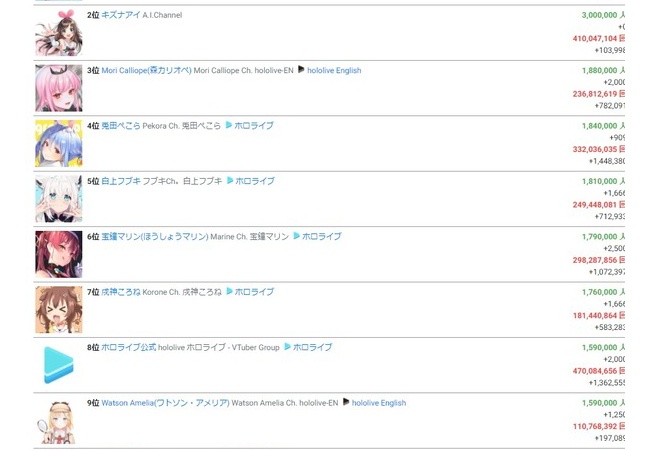Open hololive English group link in Mori Calliope row

click(334, 70)
